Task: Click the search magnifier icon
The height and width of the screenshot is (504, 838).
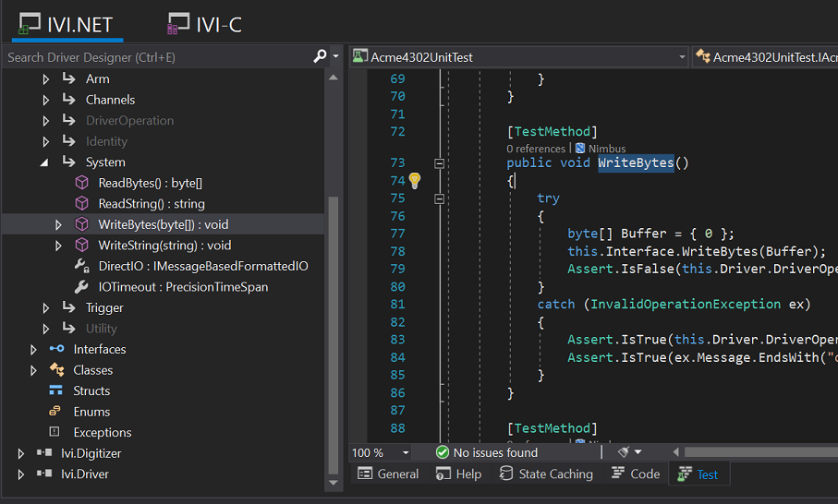Action: tap(320, 56)
